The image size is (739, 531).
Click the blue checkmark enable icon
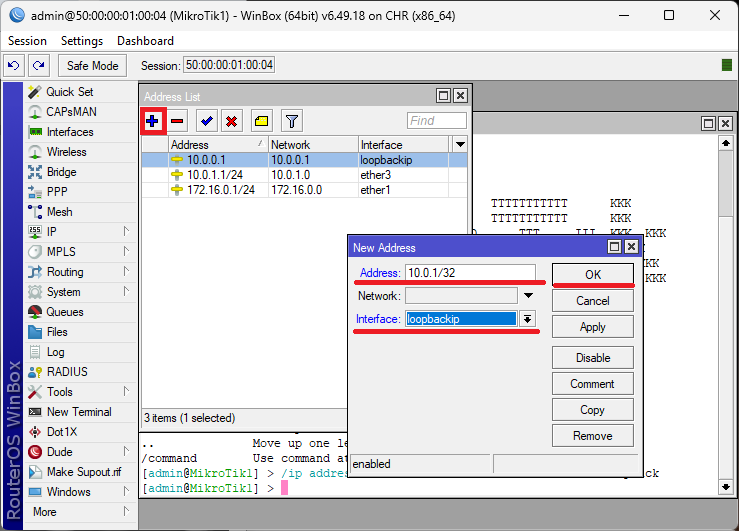pos(207,121)
